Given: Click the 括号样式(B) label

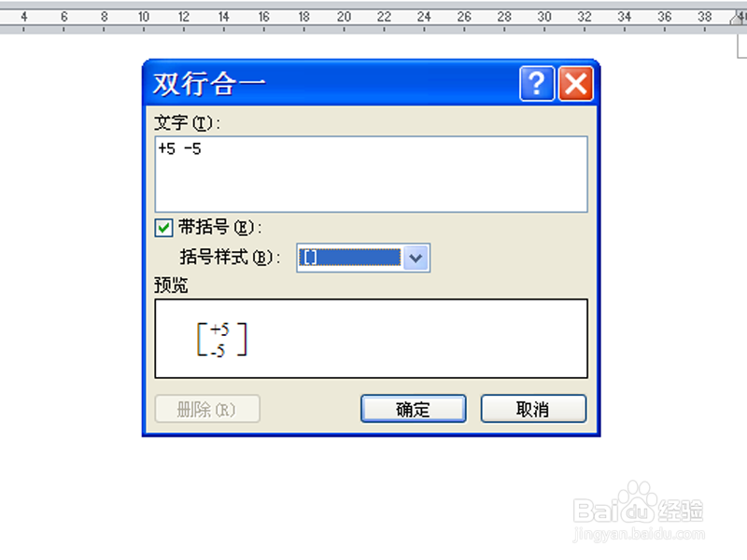Looking at the screenshot, I should (231, 258).
